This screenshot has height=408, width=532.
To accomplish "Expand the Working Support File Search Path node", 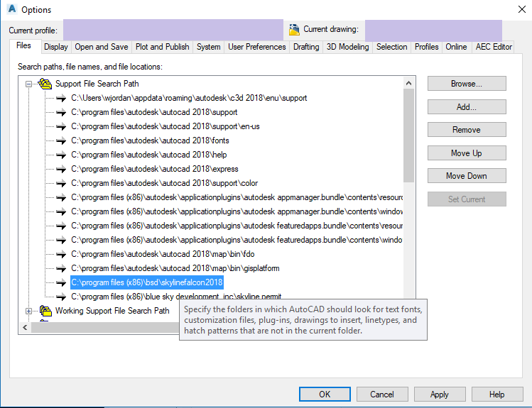I will pos(29,310).
